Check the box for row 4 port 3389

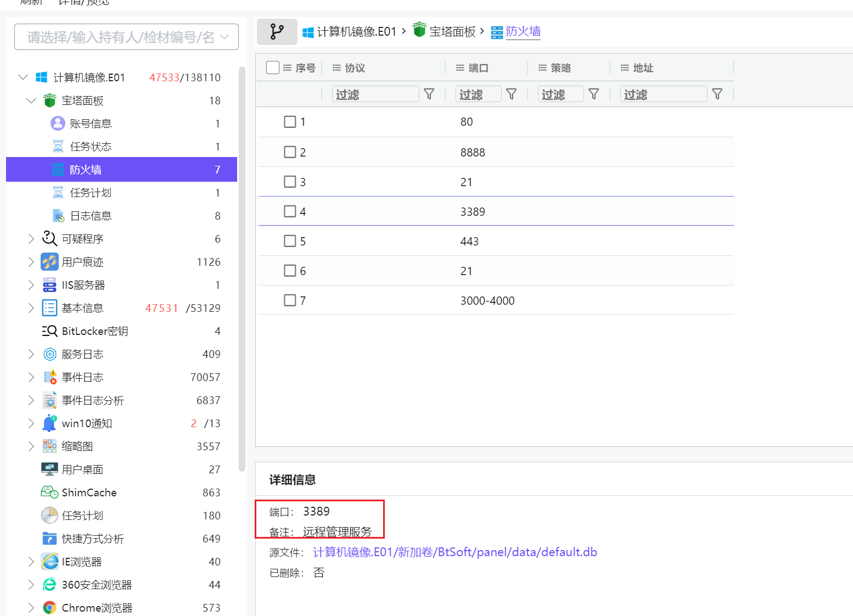(x=290, y=211)
